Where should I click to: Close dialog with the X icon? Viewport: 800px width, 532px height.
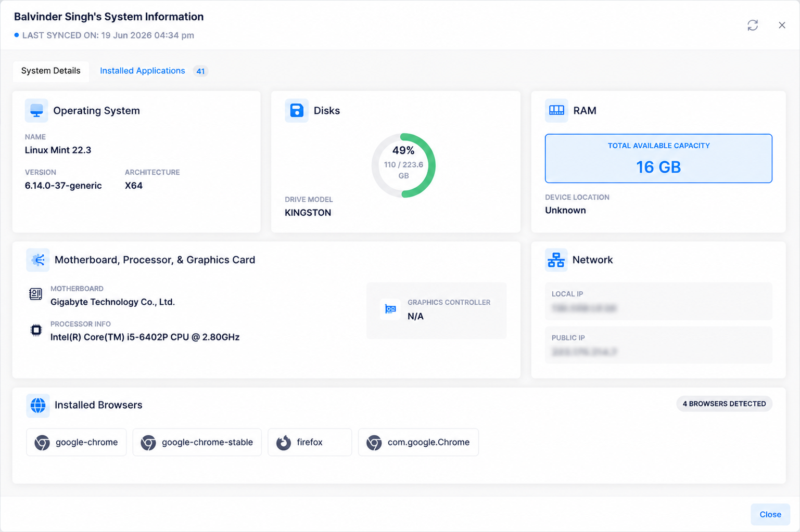pos(782,25)
